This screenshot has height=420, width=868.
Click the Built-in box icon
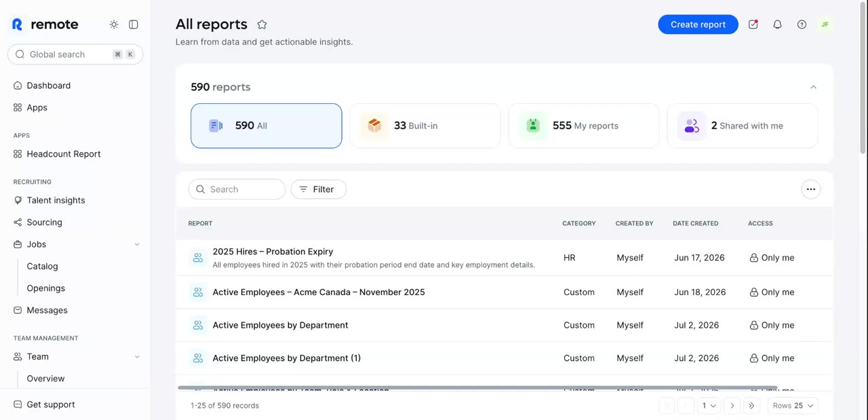tap(374, 126)
